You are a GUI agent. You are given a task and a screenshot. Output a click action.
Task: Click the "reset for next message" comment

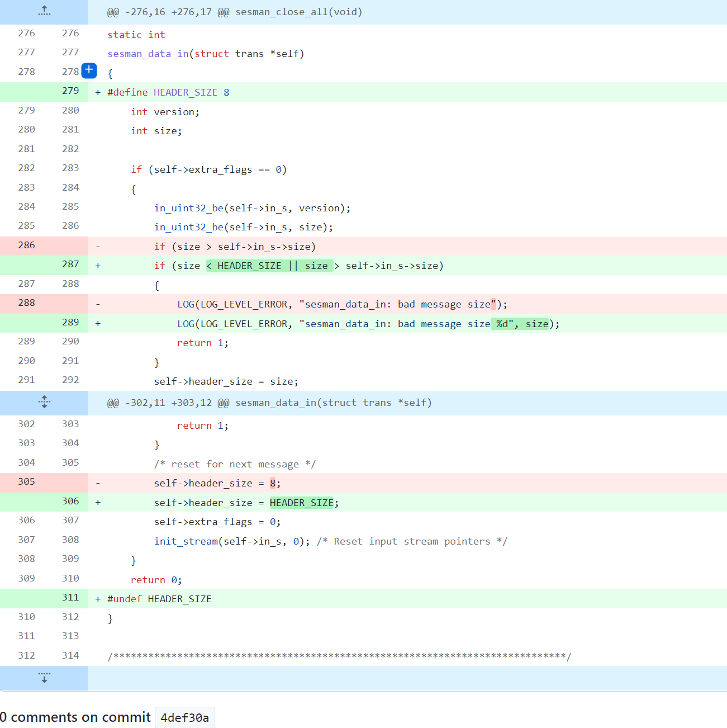pos(235,464)
